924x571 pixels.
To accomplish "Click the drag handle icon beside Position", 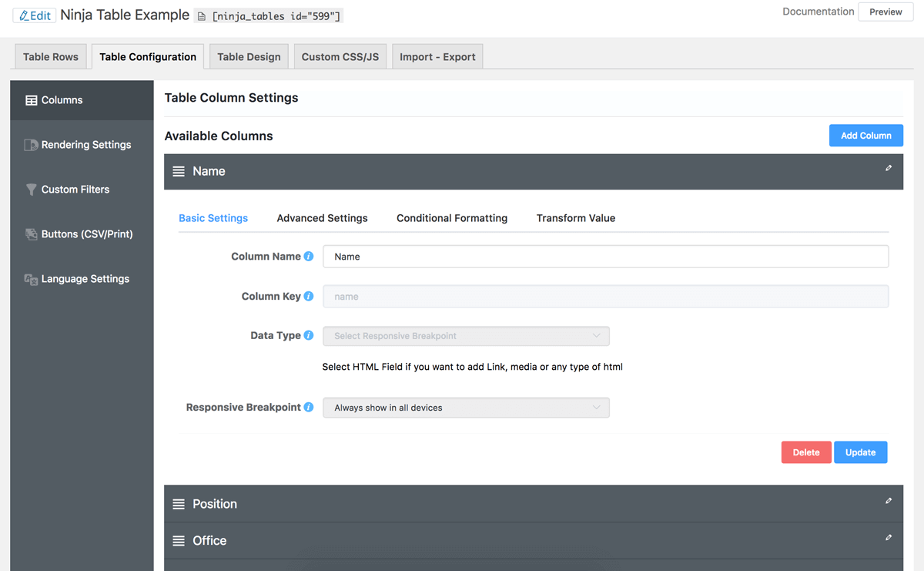I will [179, 504].
